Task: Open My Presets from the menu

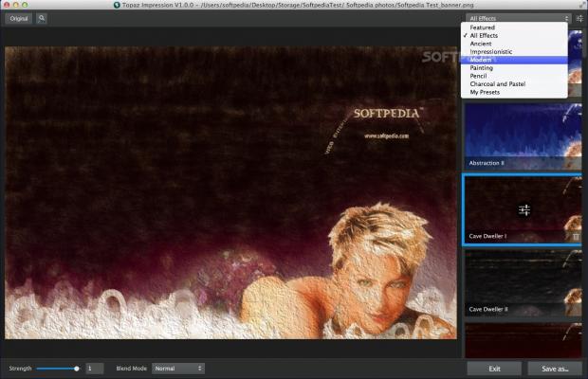Action: (486, 92)
